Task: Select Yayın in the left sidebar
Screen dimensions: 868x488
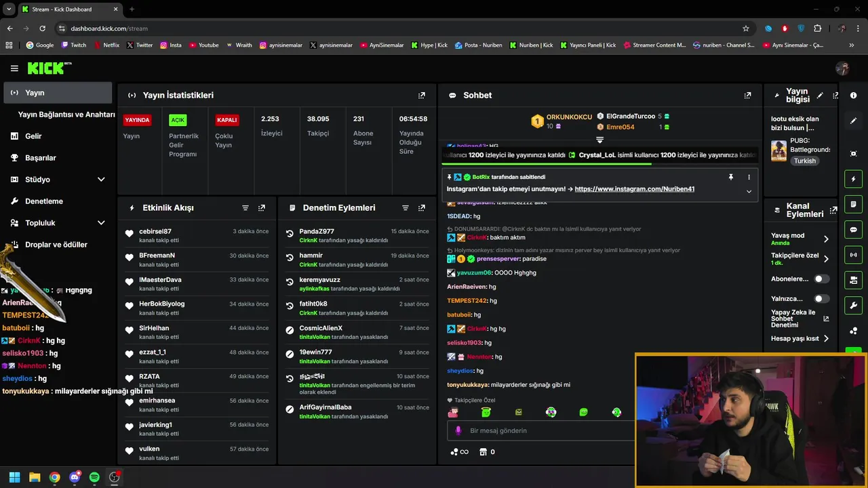Action: coord(58,93)
